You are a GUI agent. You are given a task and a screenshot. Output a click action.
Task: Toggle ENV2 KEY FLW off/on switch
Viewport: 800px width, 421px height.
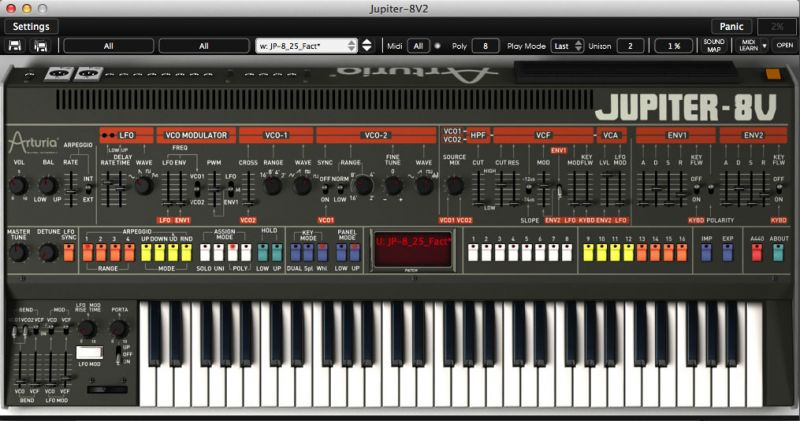(x=779, y=189)
